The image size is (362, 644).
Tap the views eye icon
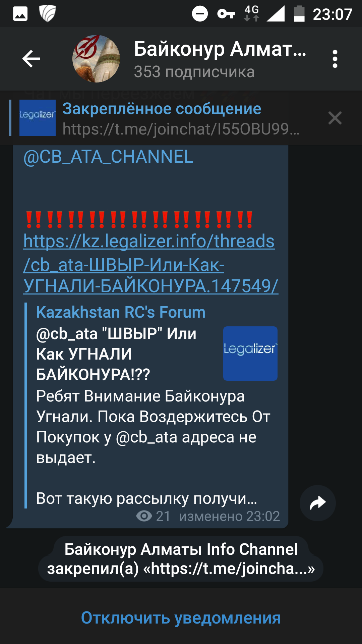point(144,516)
